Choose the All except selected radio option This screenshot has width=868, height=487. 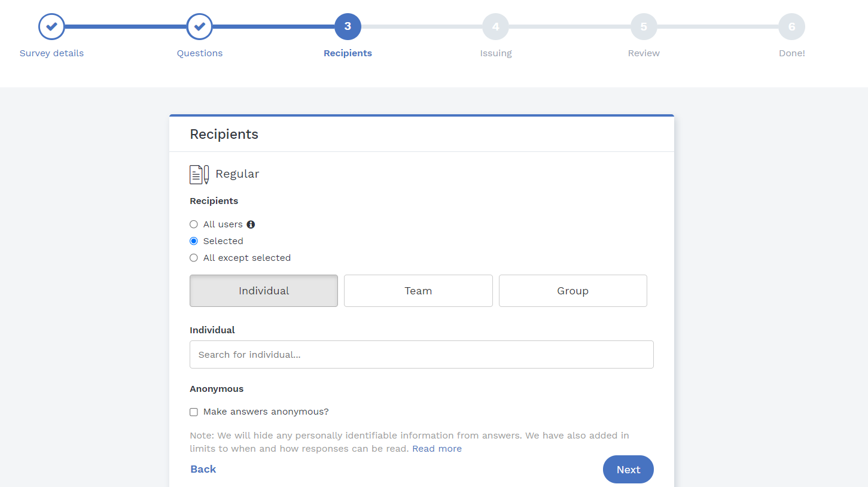(x=194, y=258)
